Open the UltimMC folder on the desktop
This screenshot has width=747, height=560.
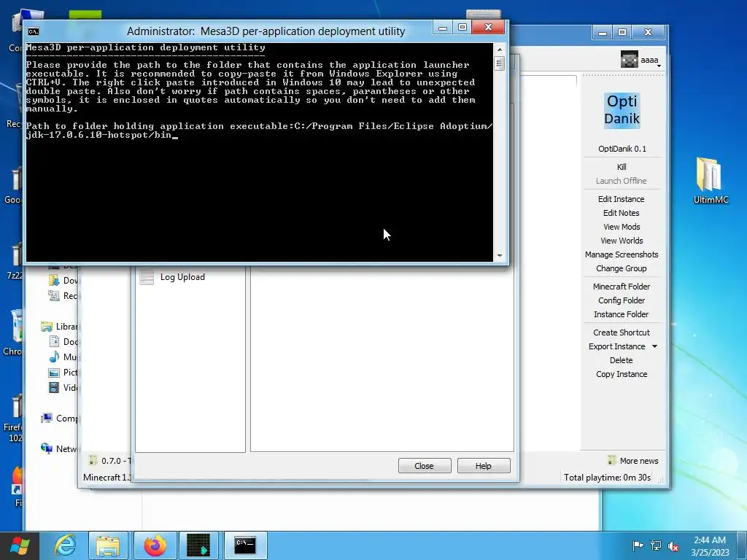tap(711, 181)
